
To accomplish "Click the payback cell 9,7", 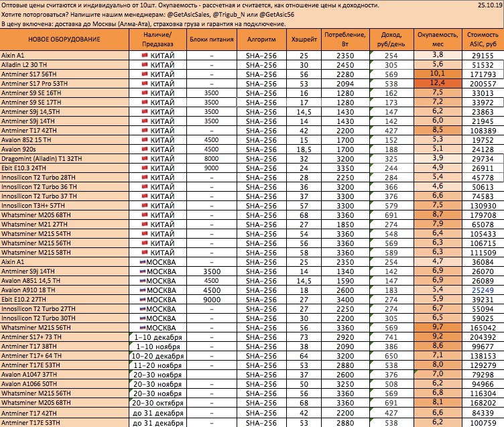I will tap(438, 327).
